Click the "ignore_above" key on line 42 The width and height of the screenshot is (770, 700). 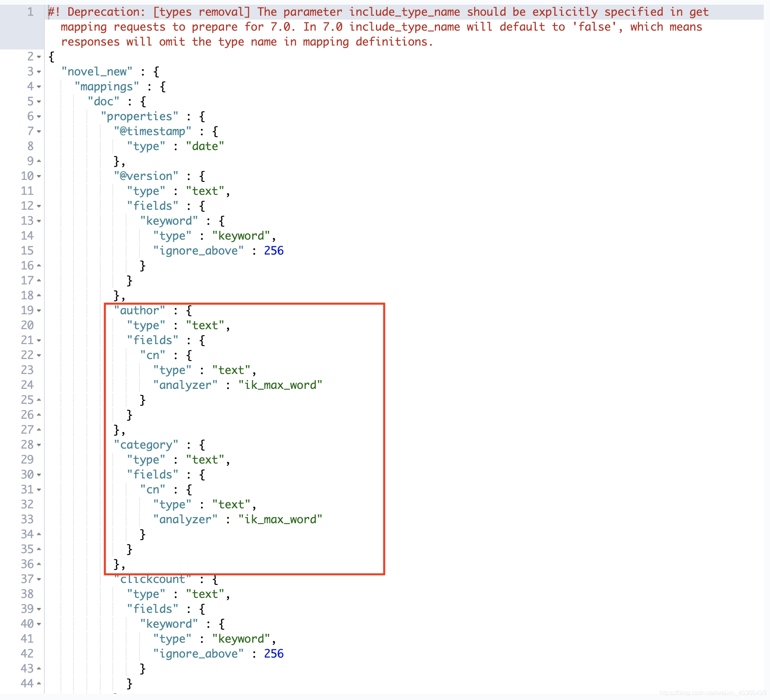point(198,654)
